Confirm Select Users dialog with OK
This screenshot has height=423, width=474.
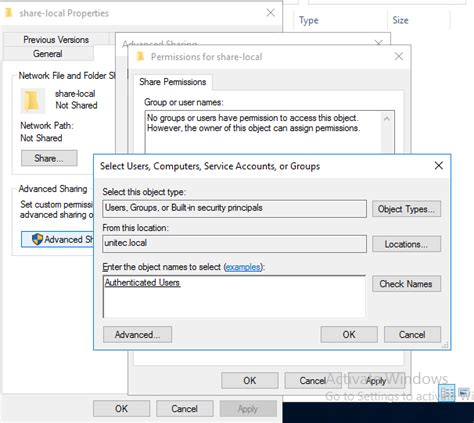click(349, 334)
